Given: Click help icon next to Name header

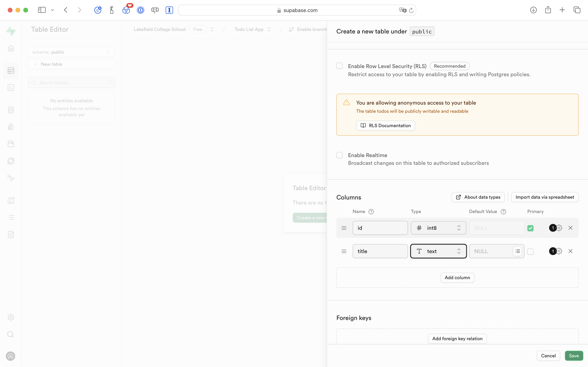Looking at the screenshot, I should click(371, 212).
